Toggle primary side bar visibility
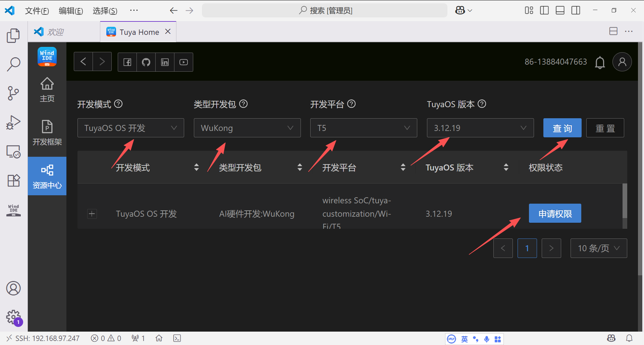 544,10
